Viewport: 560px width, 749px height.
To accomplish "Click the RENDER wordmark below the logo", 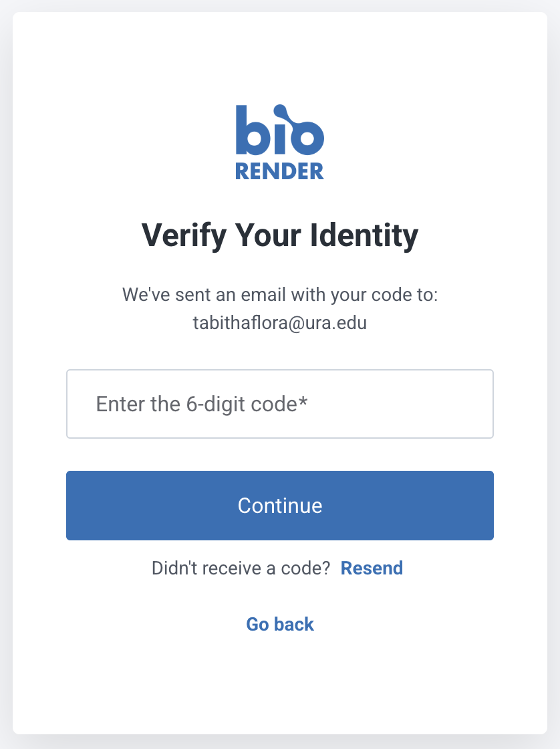I will [279, 171].
